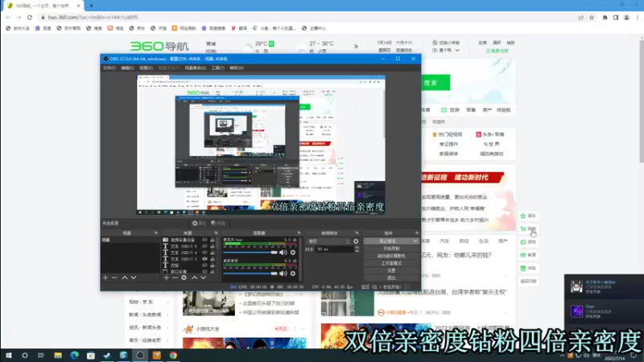This screenshot has height=362, width=644.
Task: Open OBS 设置 settings button
Action: click(x=391, y=271)
